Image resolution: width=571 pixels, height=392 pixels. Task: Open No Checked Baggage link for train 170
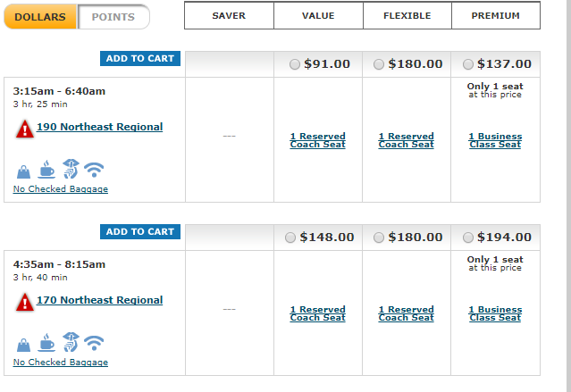[x=61, y=363]
